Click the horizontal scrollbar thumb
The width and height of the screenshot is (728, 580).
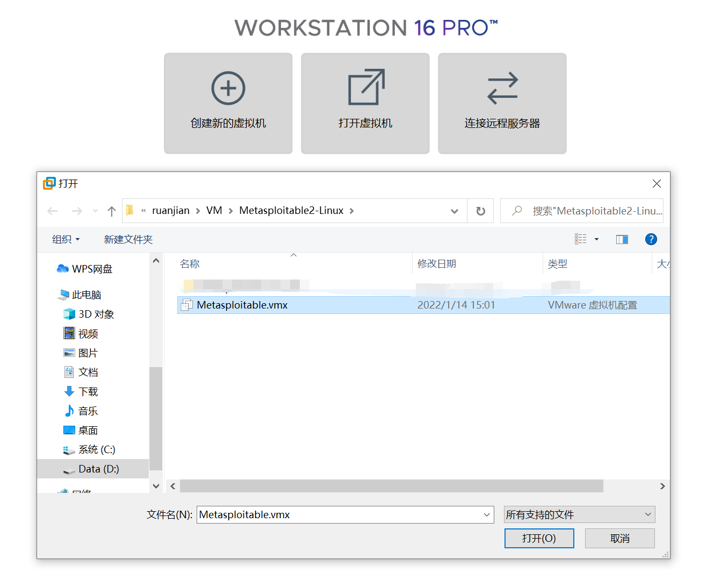(x=392, y=486)
